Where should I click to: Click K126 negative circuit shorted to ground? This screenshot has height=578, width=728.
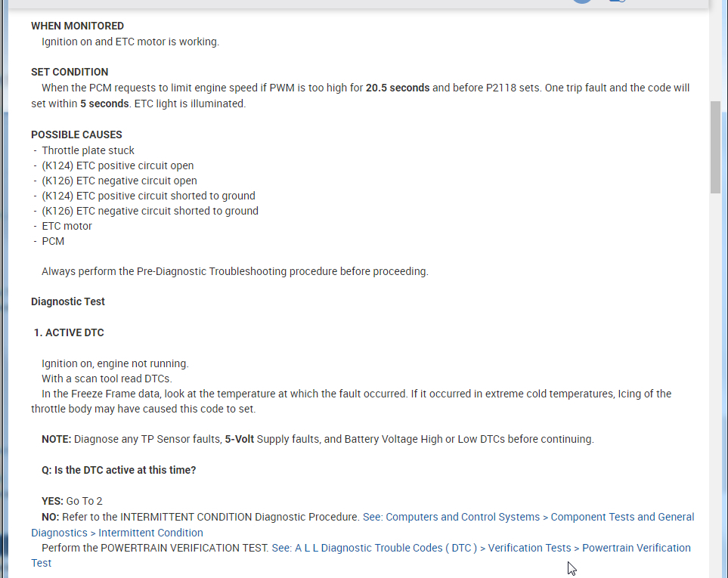[150, 211]
